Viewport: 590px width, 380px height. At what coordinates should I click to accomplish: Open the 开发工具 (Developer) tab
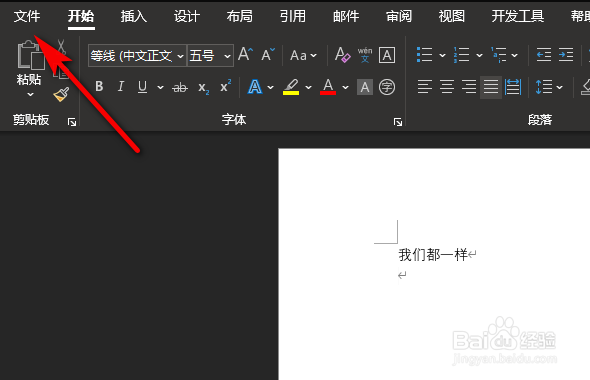click(518, 16)
